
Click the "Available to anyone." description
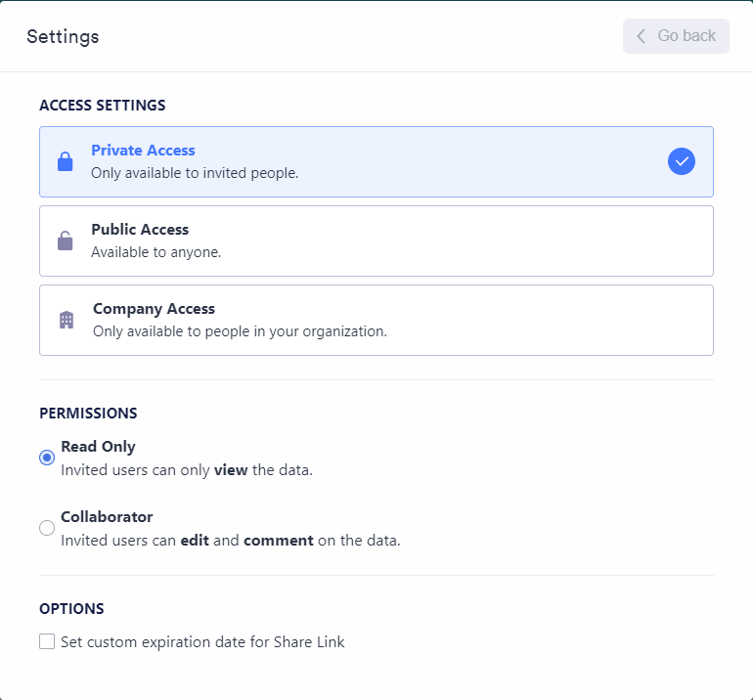coord(156,252)
